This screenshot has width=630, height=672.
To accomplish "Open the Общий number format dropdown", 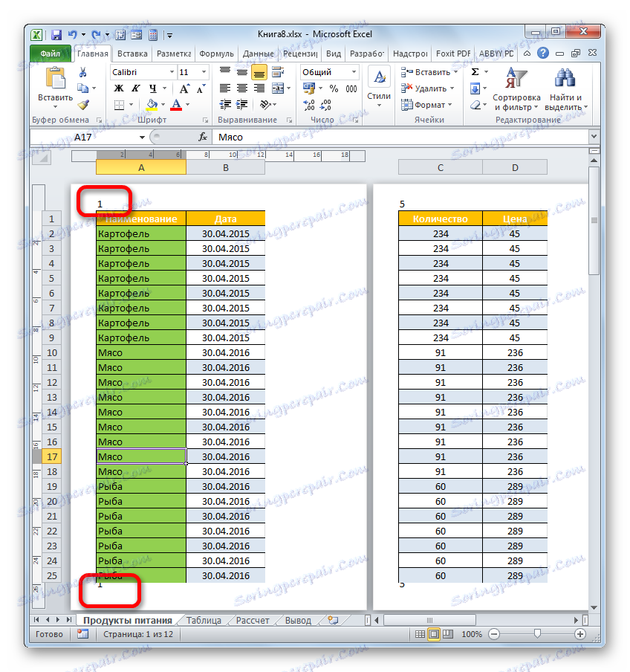I will coord(354,72).
